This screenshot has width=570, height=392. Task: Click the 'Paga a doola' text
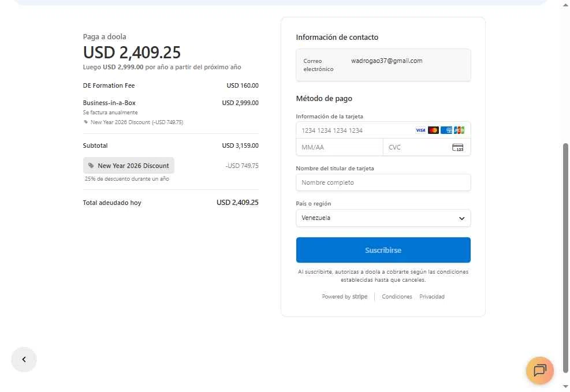click(x=105, y=37)
